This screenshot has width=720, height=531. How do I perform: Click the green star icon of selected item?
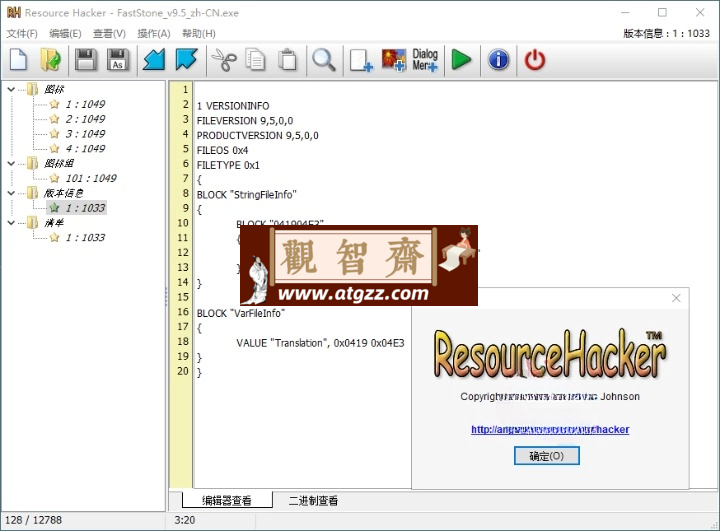coord(54,208)
